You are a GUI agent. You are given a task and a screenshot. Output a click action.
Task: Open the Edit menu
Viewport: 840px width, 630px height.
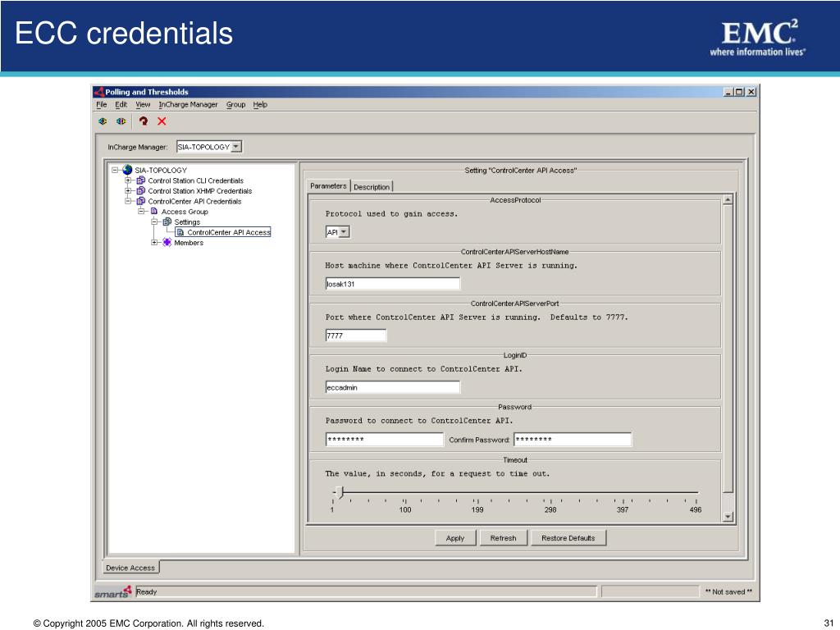[121, 104]
